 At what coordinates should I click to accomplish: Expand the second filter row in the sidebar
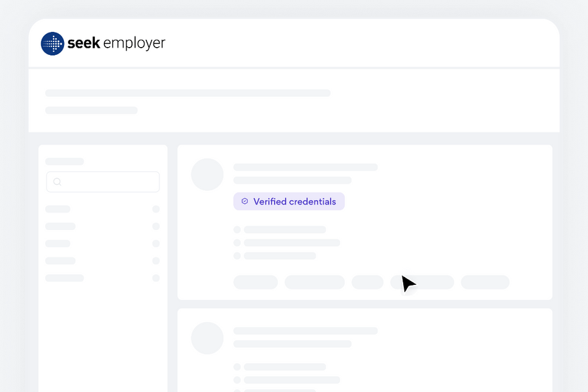tap(60, 226)
